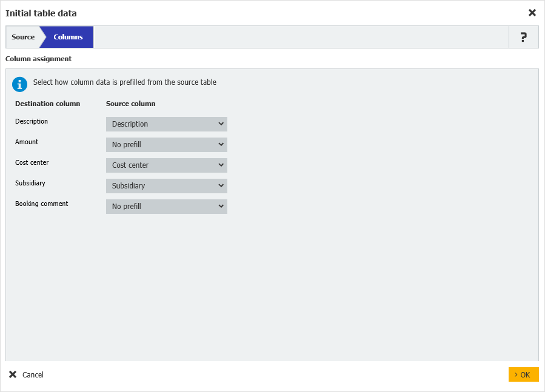Click the Column assignment heading
545x392 pixels.
click(38, 59)
